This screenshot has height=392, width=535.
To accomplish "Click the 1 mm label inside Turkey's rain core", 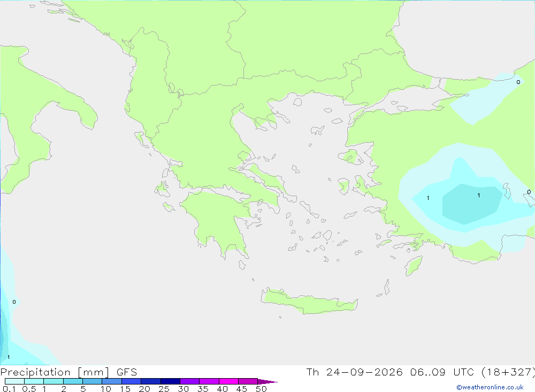I will click(x=479, y=196).
